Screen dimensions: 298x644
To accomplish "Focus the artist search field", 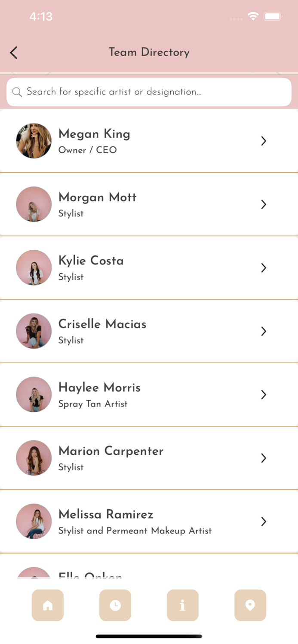I will [155, 92].
